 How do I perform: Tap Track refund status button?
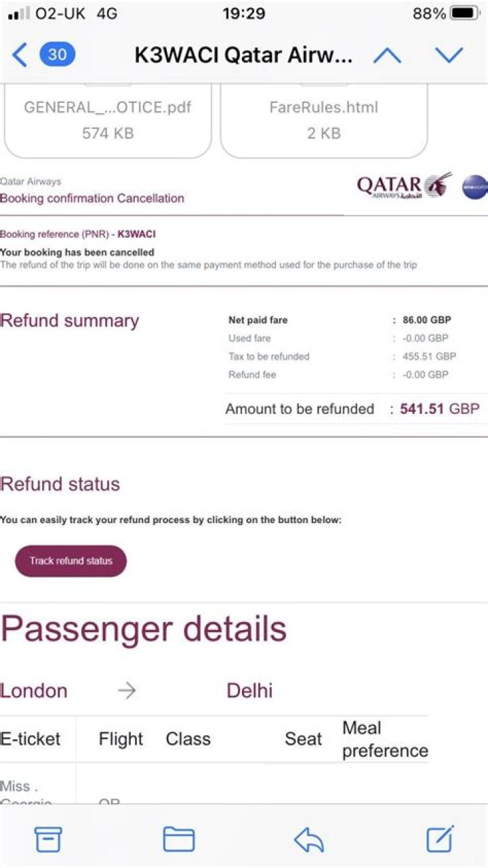click(70, 561)
